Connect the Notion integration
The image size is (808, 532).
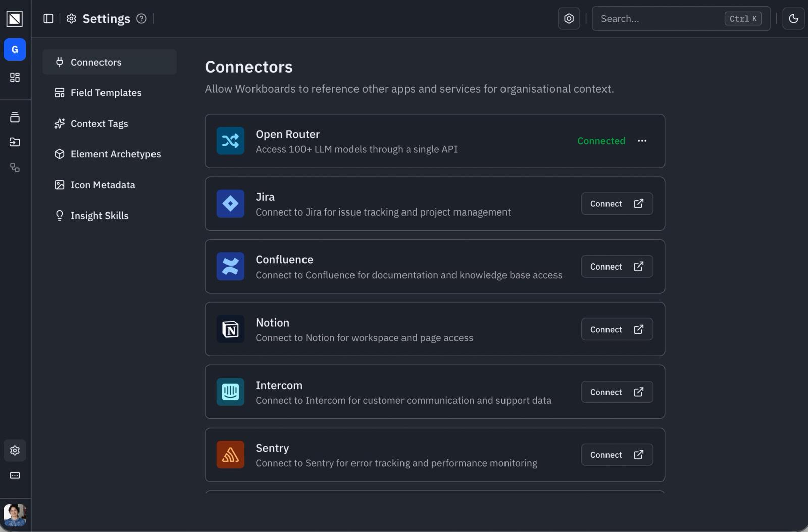coord(617,329)
